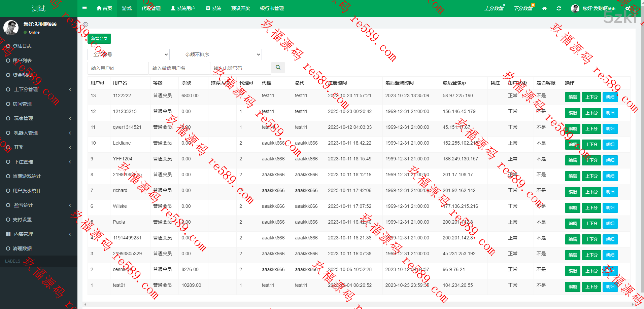Image resolution: width=644 pixels, height=309 pixels.
Task: Click the home icon beside 下分数量
Action: tap(544, 8)
